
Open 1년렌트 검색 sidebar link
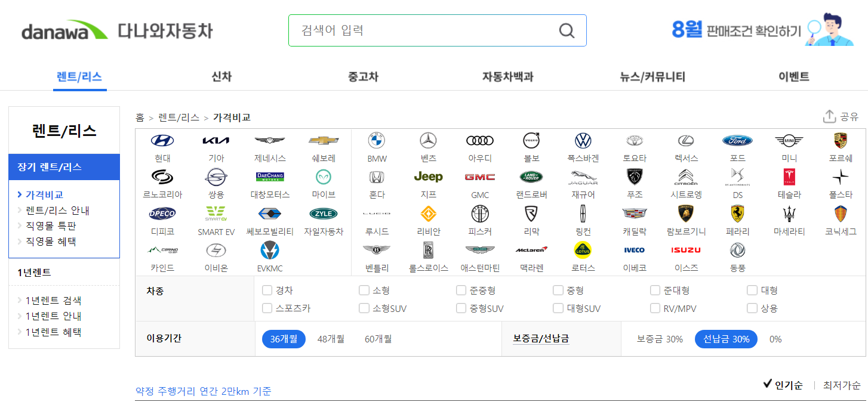pos(53,301)
